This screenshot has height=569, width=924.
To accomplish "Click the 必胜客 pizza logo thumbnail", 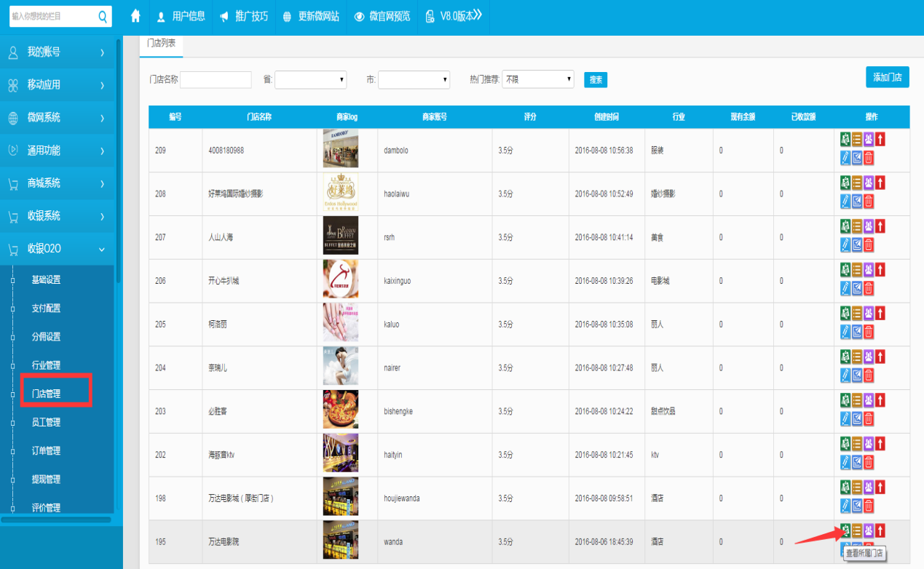I will click(340, 411).
